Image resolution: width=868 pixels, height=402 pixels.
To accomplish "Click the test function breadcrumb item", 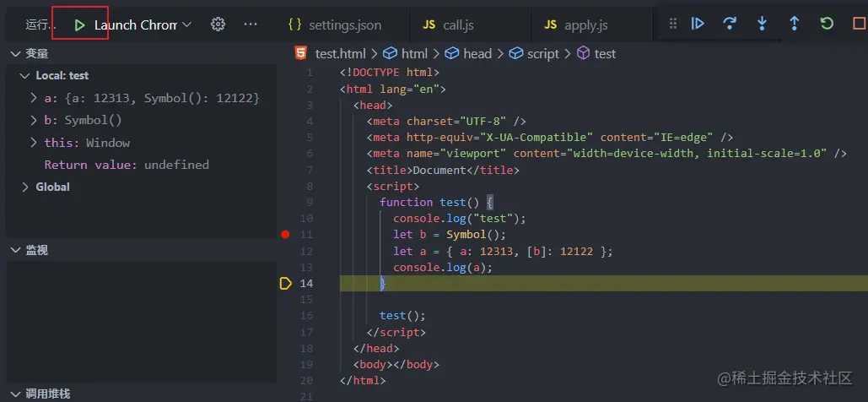I will click(596, 54).
